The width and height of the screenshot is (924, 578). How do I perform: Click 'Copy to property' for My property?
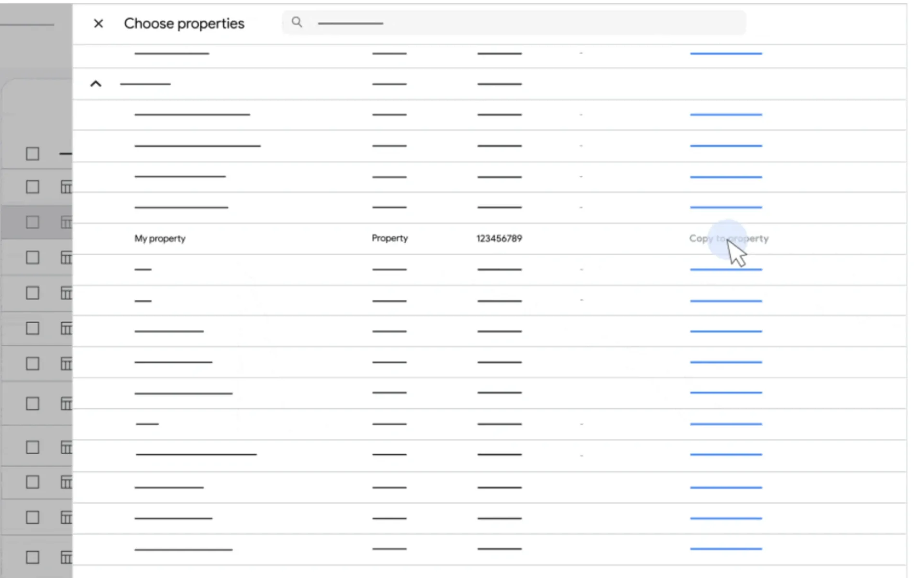pos(729,238)
